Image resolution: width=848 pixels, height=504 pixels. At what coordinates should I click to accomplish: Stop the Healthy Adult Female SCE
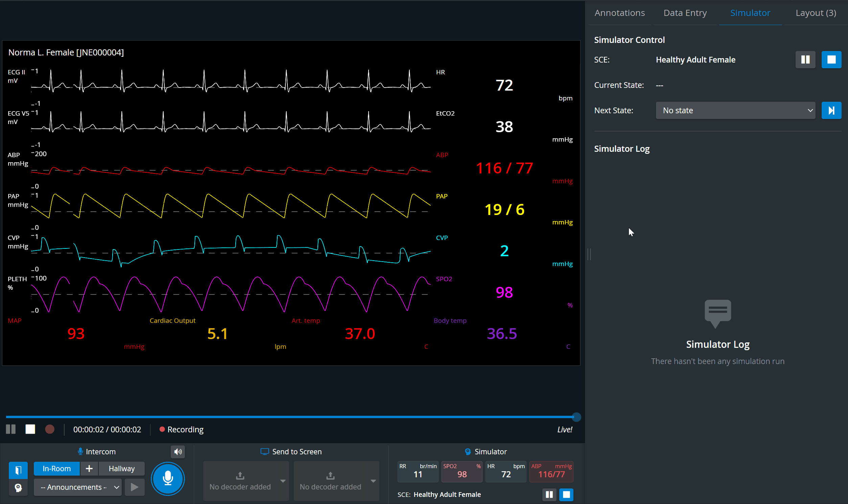click(831, 60)
